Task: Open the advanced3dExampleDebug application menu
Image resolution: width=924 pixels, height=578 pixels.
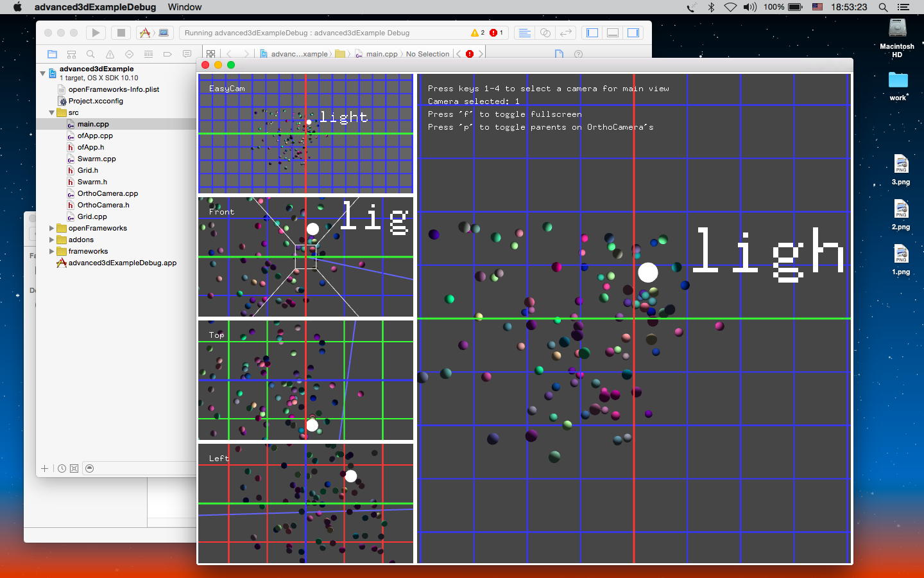Action: tap(95, 7)
